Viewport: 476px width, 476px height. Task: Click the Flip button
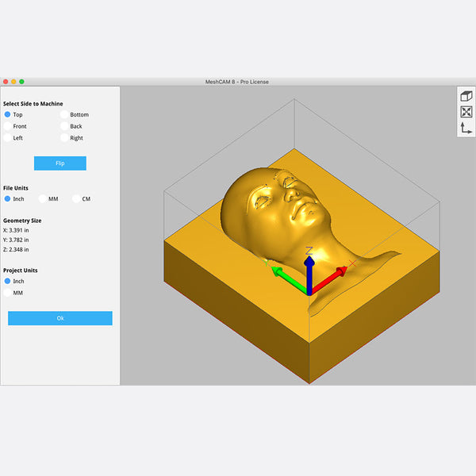(60, 163)
